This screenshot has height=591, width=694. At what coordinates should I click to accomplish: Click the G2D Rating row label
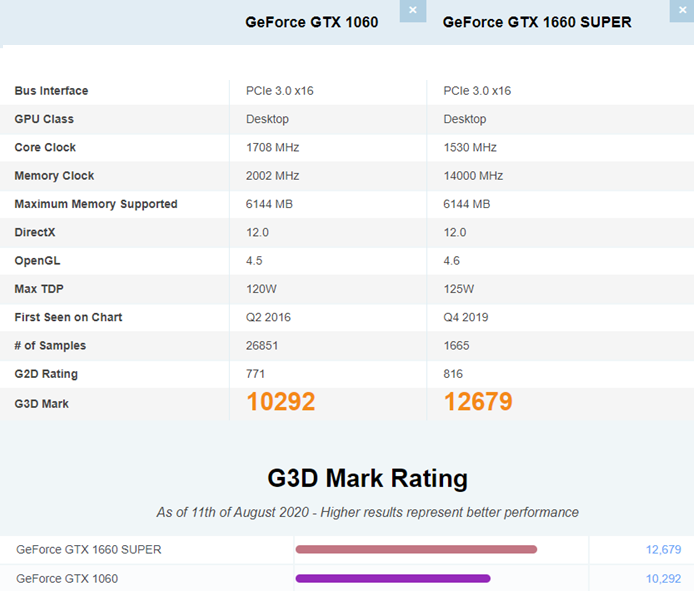point(46,374)
